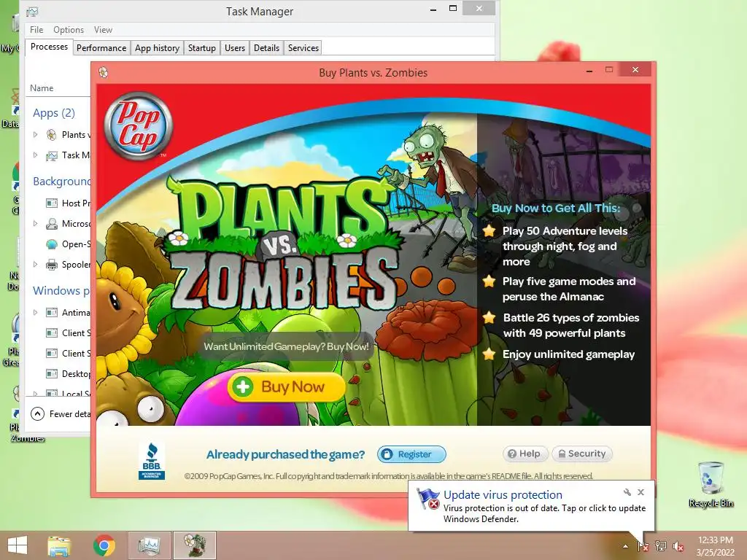Click the Apps (2) group heading
Viewport: 747px width, 560px height.
tap(54, 113)
